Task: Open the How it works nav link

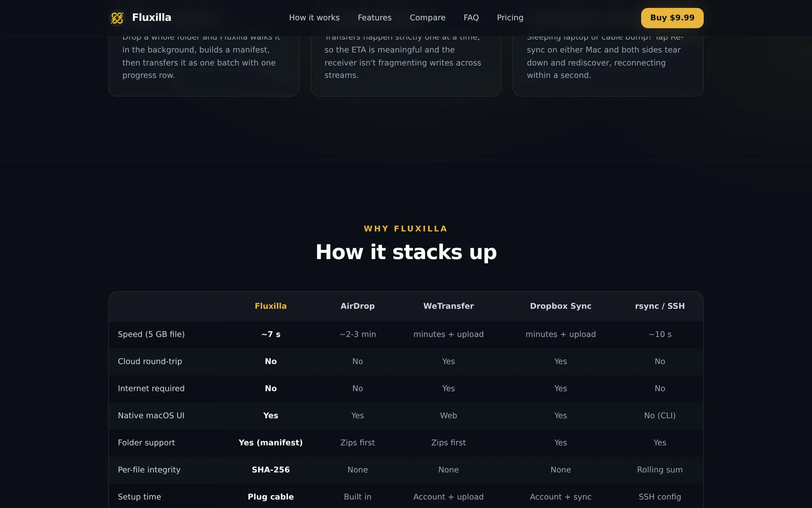Action: [x=314, y=18]
